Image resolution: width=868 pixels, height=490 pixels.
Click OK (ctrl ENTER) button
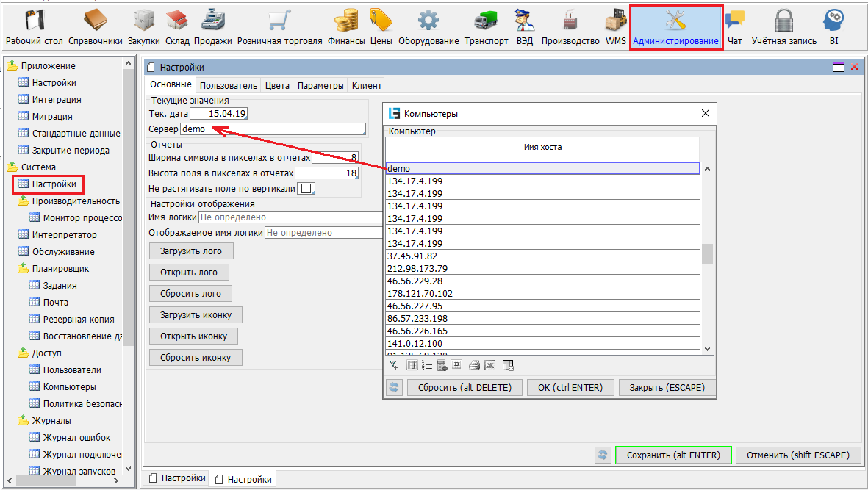pos(570,388)
